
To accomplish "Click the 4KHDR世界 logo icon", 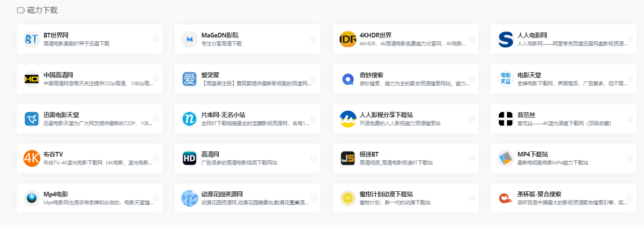I will [348, 39].
